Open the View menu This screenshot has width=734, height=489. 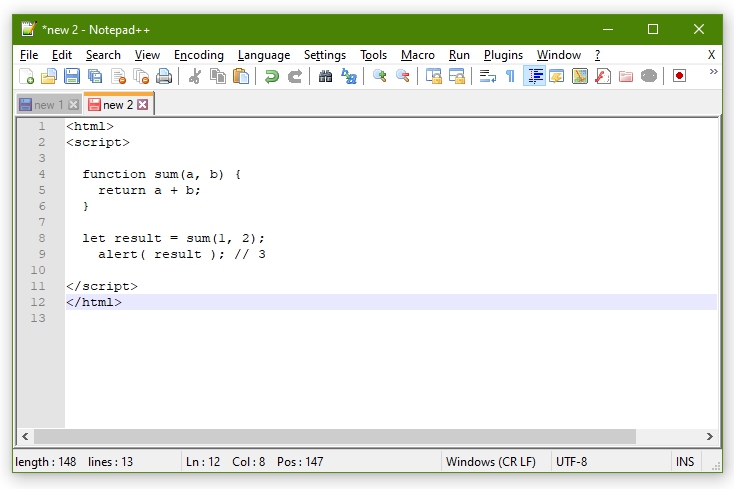tap(147, 55)
